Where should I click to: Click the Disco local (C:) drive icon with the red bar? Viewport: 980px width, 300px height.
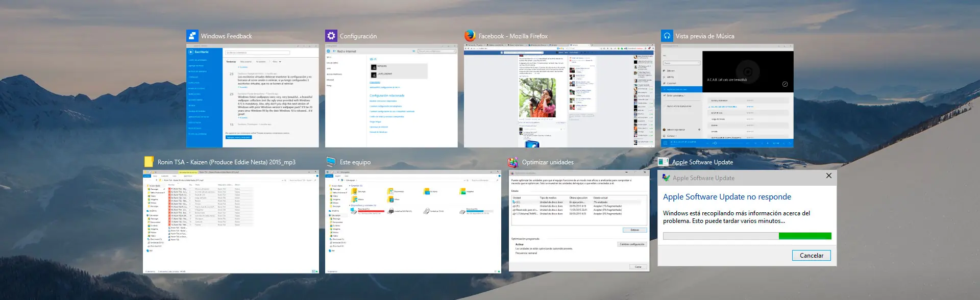(354, 211)
